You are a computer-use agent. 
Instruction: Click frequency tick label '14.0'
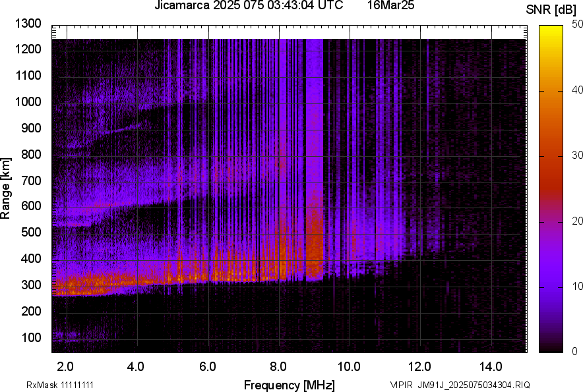pyautogui.click(x=491, y=367)
